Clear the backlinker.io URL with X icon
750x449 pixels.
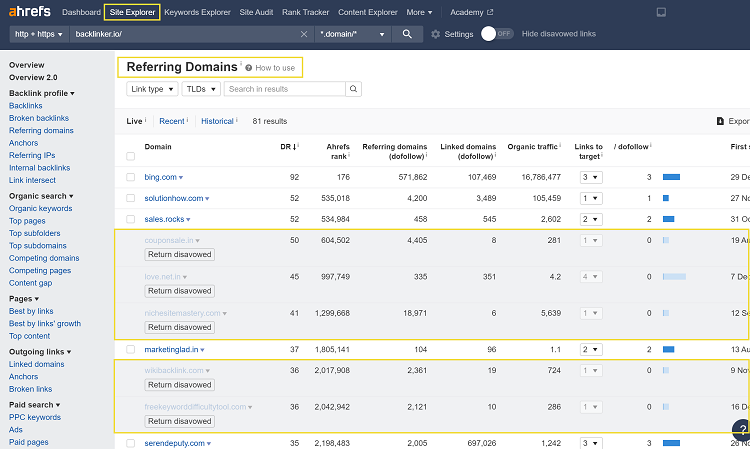click(x=304, y=34)
